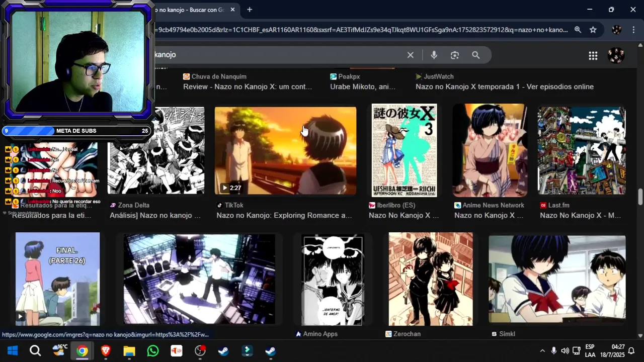Open the weather widget showing 16°C
Screen dimensions: 644x362
click(59, 350)
